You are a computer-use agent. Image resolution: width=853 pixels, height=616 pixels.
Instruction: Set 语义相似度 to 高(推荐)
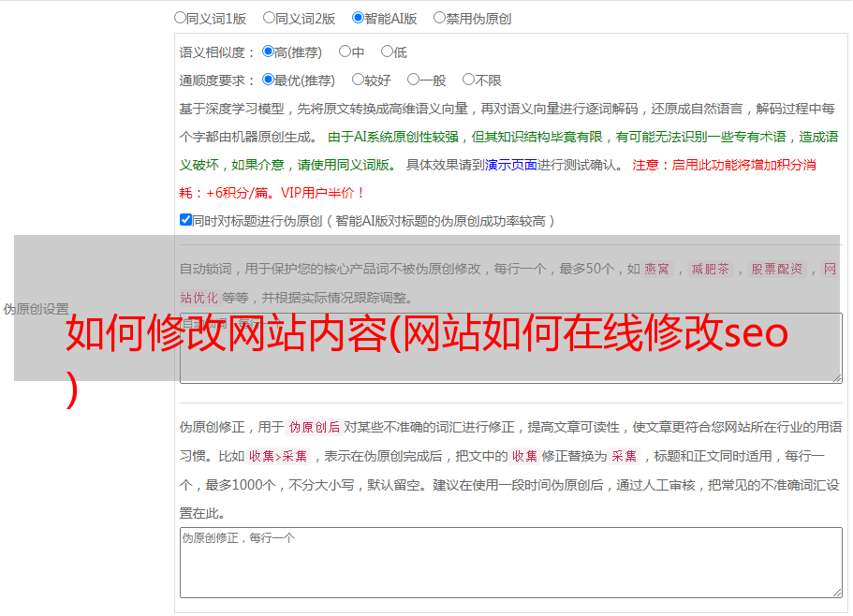pyautogui.click(x=268, y=51)
